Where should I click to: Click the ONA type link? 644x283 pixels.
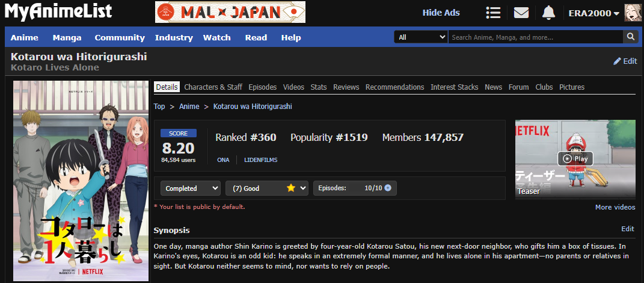coord(224,160)
